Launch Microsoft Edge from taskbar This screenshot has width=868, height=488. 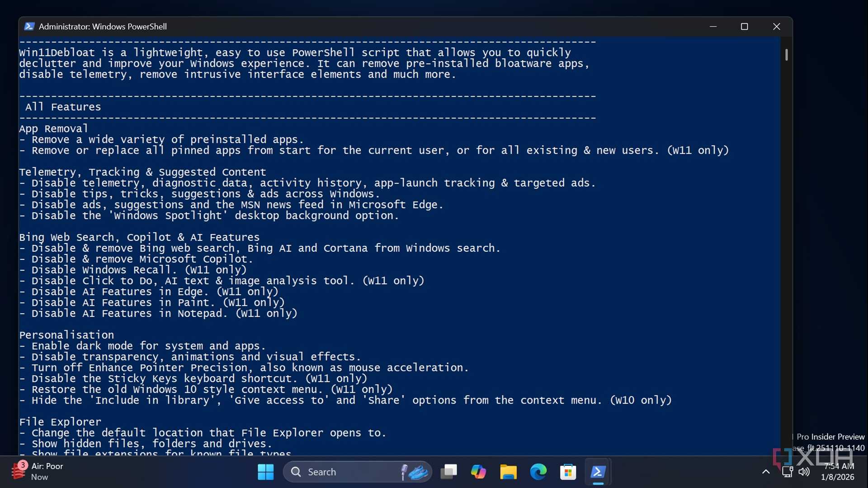tap(538, 472)
